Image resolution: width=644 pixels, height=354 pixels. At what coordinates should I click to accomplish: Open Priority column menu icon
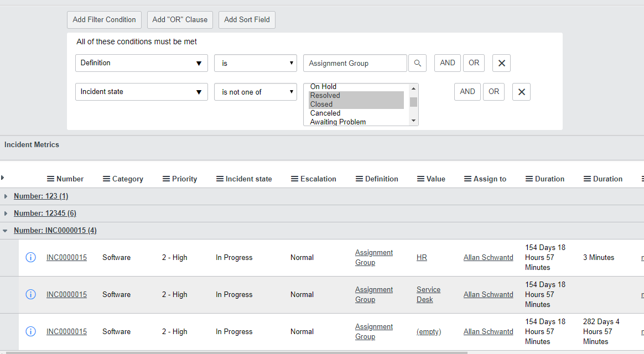coord(167,179)
